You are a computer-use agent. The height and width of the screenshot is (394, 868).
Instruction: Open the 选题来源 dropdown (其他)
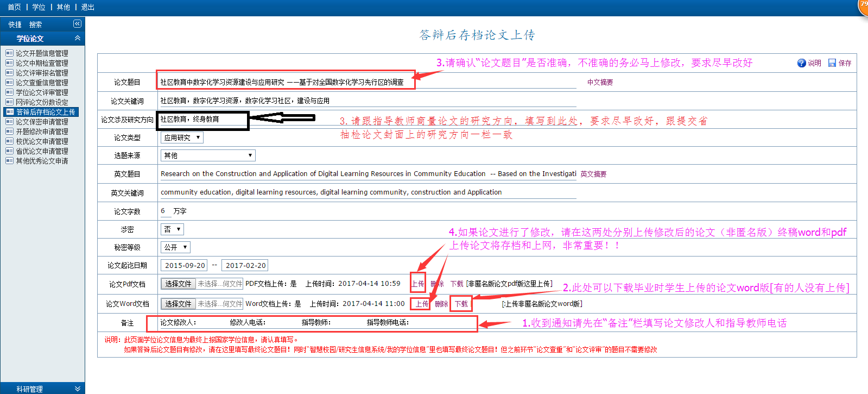[x=208, y=155]
